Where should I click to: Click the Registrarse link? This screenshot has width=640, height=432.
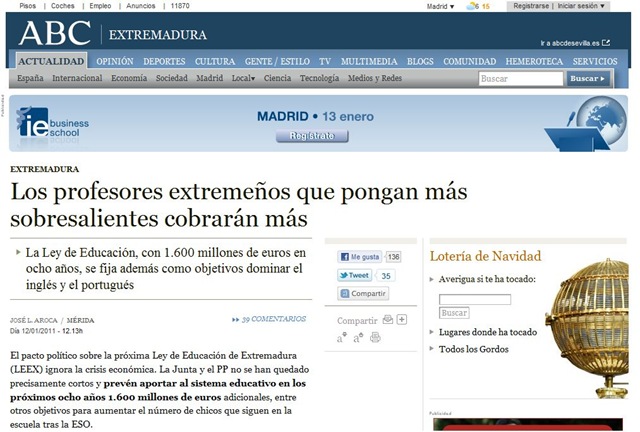point(531,6)
